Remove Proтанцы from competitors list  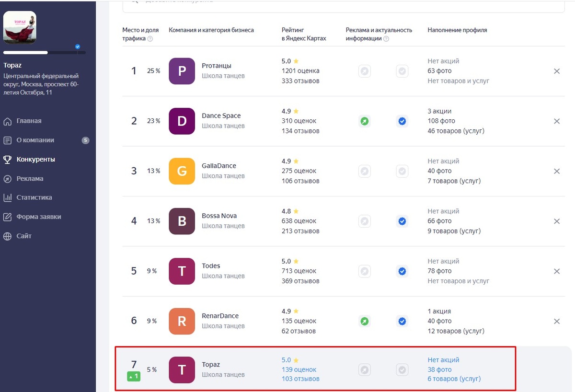(x=557, y=71)
